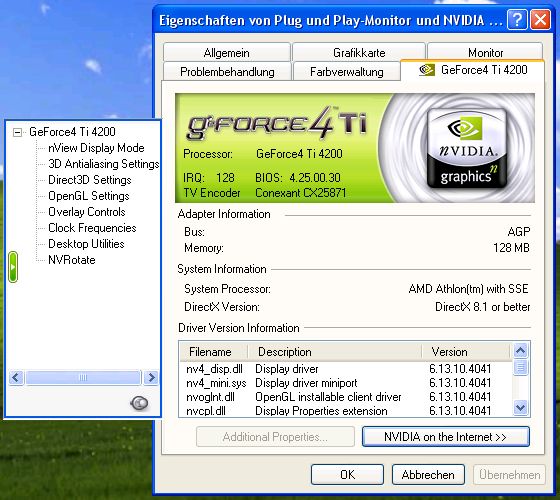Click the Version column header
This screenshot has width=560, height=500.
[465, 352]
